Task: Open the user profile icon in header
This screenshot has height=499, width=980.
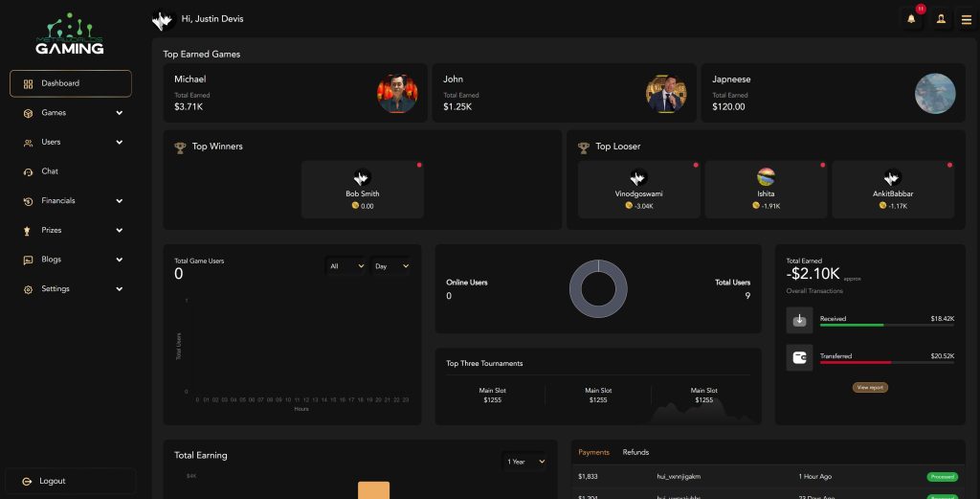Action: 941,19
